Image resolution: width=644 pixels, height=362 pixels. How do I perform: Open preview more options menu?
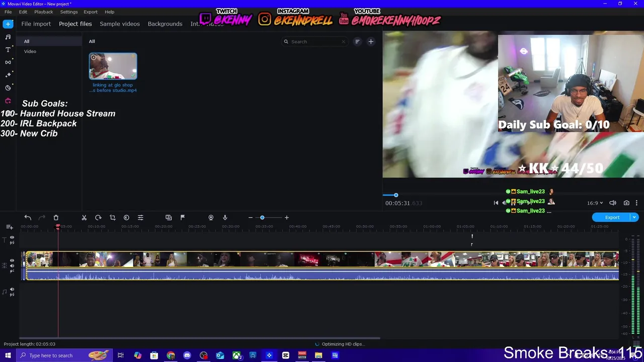coord(636,203)
